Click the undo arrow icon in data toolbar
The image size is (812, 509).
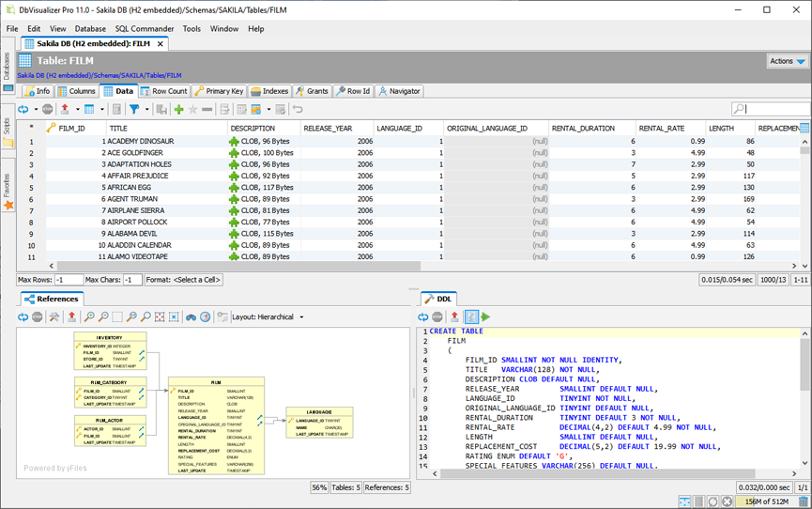(298, 109)
